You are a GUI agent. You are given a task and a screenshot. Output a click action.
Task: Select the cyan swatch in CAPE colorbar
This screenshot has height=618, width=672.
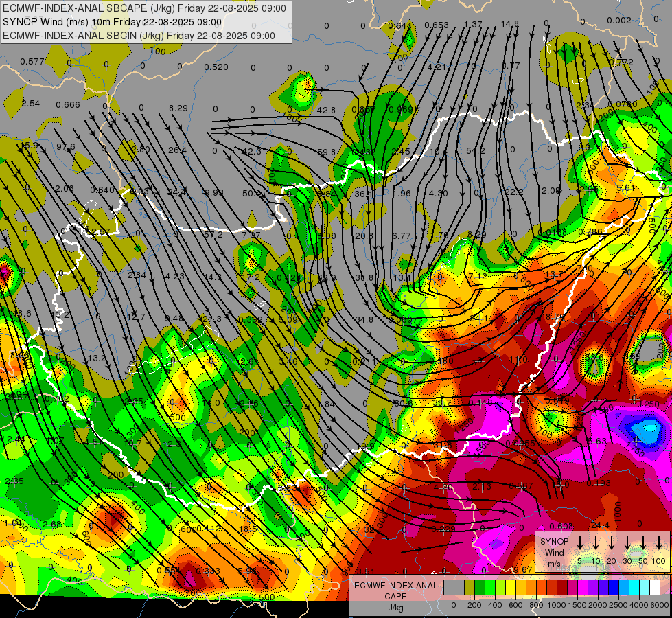coord(634,588)
